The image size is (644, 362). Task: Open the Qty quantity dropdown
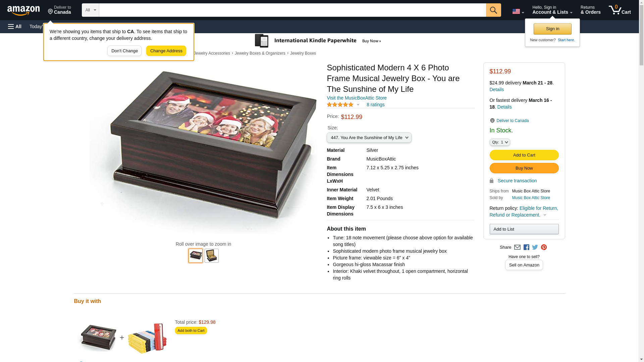click(499, 142)
